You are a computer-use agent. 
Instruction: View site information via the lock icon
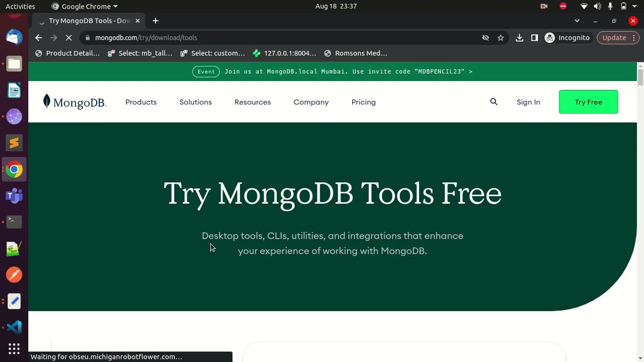[x=88, y=38]
